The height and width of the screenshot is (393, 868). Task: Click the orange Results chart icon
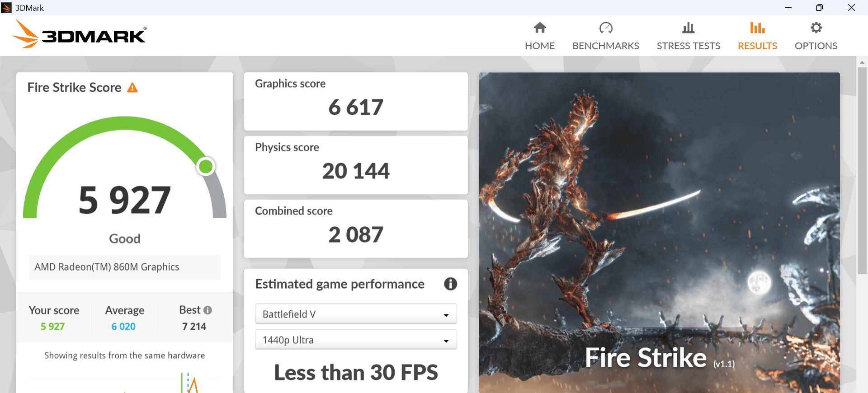[x=757, y=28]
